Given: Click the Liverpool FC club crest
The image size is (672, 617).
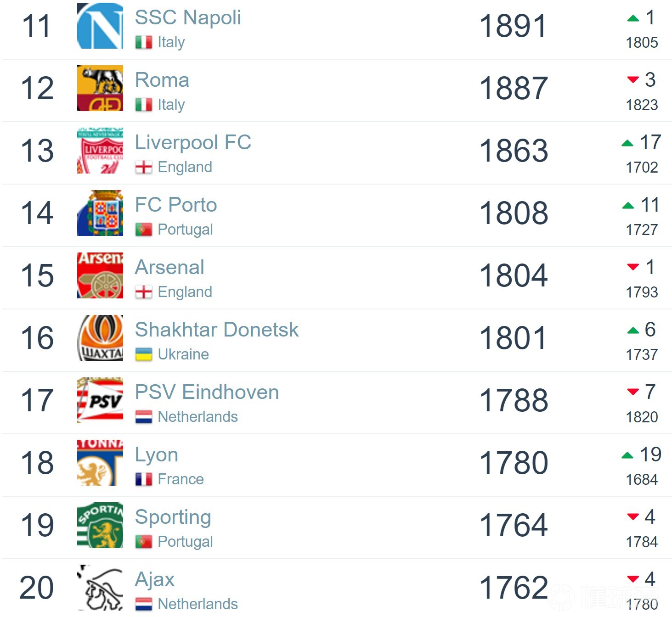Looking at the screenshot, I should pyautogui.click(x=100, y=151).
